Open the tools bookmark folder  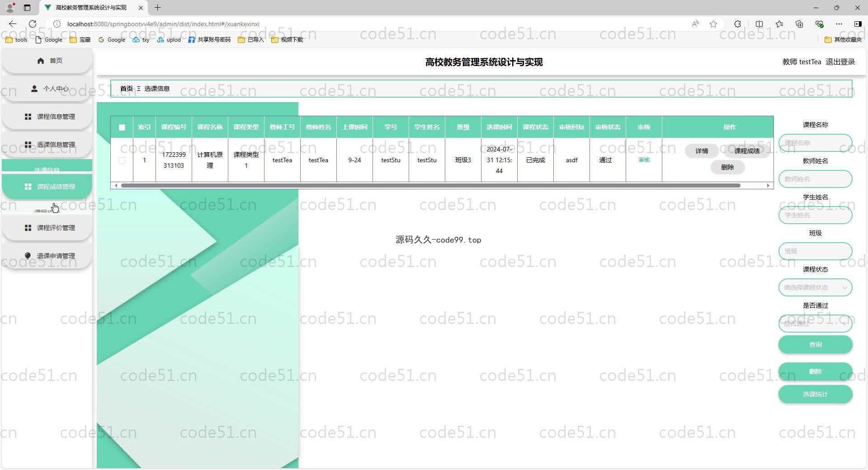(x=16, y=40)
